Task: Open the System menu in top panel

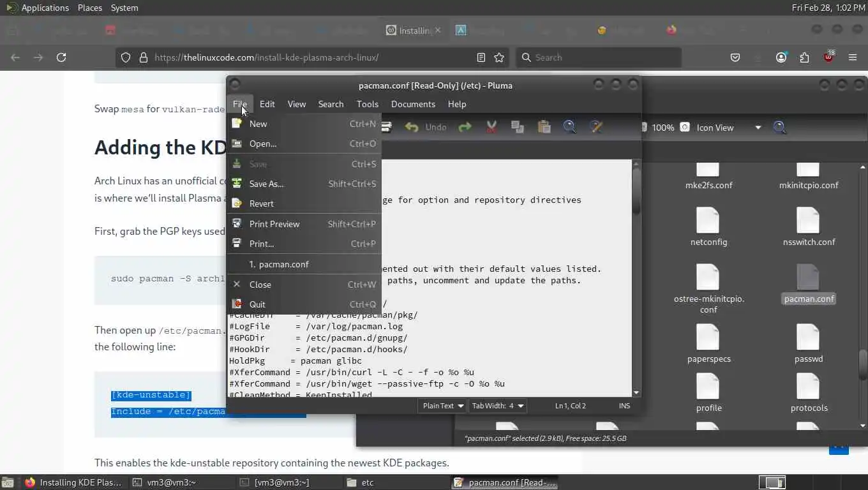Action: click(x=124, y=8)
